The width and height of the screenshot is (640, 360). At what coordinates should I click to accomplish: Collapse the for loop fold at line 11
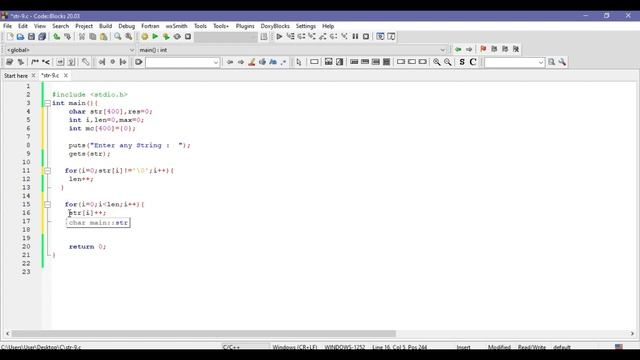47,171
